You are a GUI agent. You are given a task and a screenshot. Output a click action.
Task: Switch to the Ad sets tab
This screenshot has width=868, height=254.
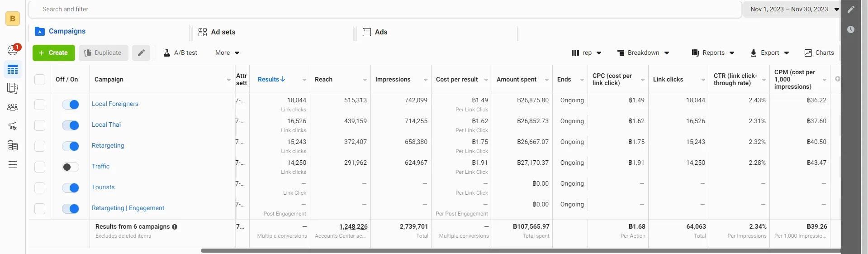(217, 32)
